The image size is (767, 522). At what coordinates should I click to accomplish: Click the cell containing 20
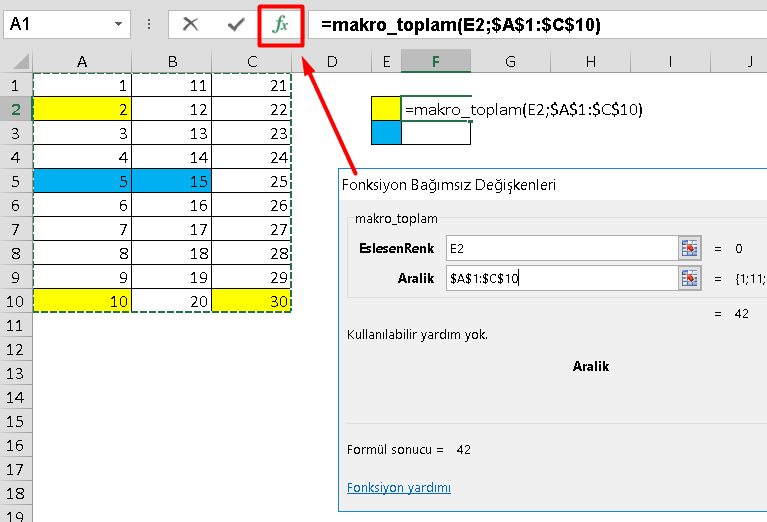172,301
